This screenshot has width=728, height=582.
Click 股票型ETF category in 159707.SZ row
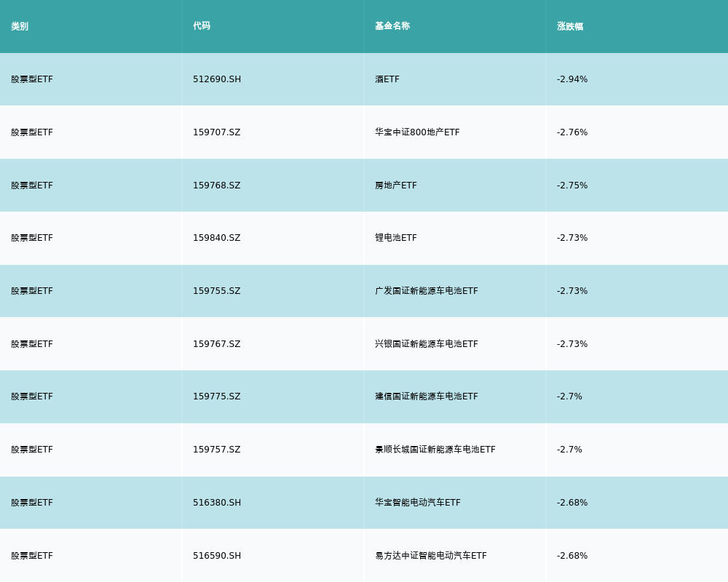32,132
